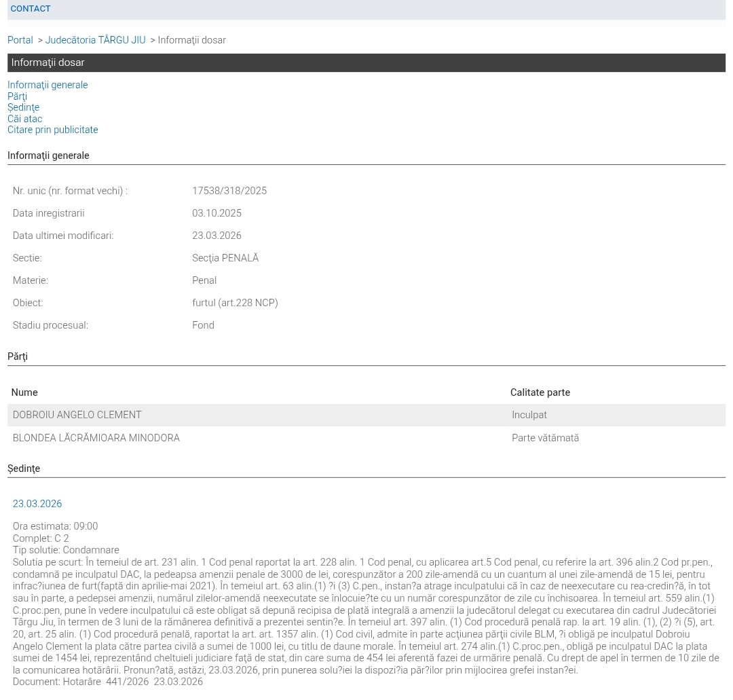Image resolution: width=733 pixels, height=700 pixels.
Task: Click the Hotarâre 441/2026 document line
Action: point(108,681)
